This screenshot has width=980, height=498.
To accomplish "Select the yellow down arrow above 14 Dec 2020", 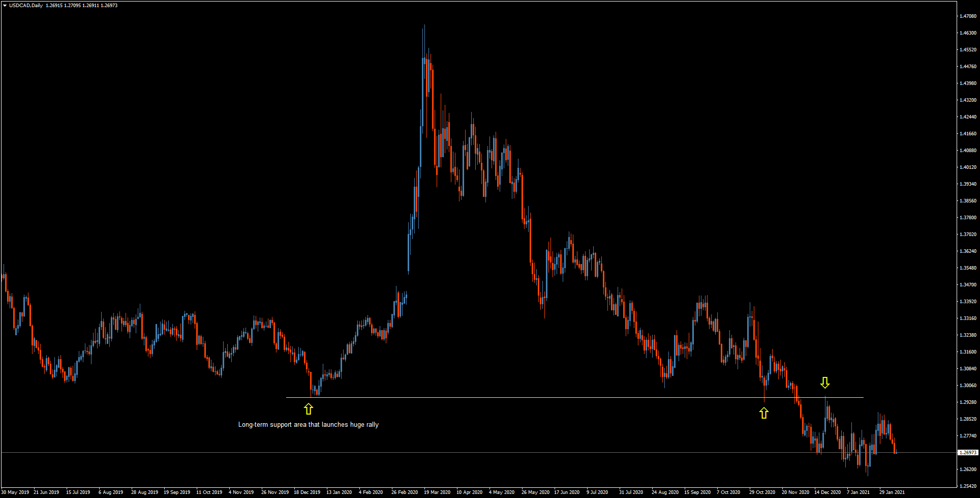I will 826,382.
